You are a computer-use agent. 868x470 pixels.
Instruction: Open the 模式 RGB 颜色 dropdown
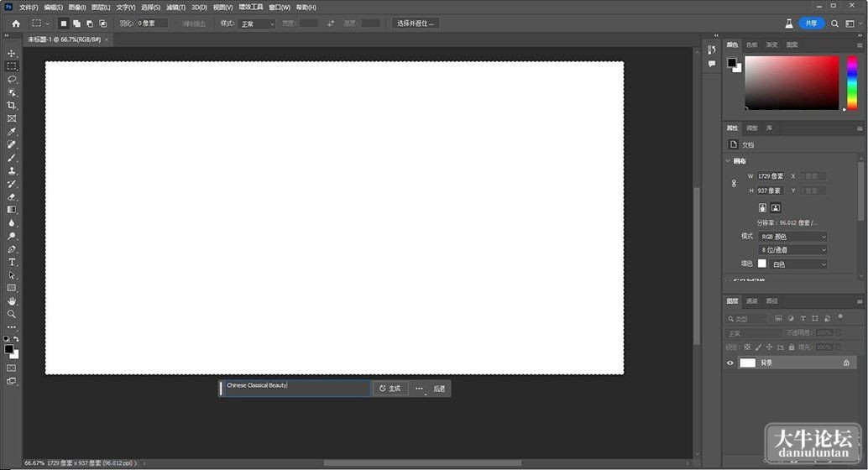(792, 237)
